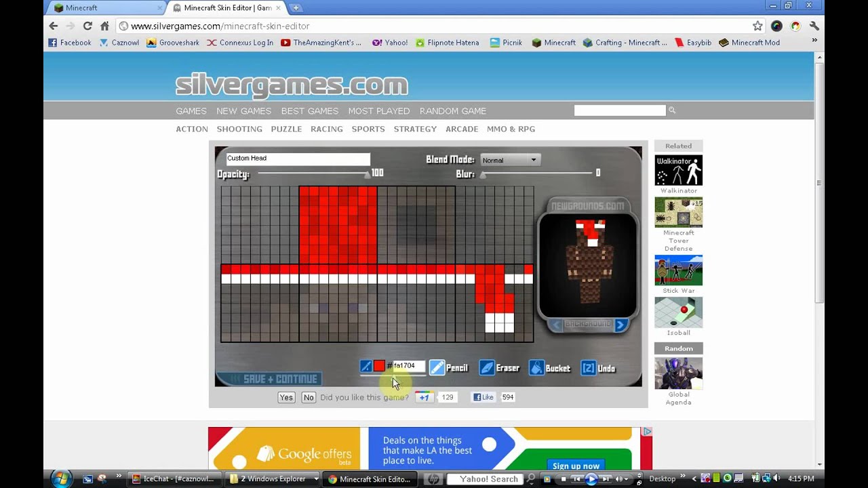This screenshot has width=868, height=488.
Task: Open Walkinator related game thumbnail
Action: 678,170
